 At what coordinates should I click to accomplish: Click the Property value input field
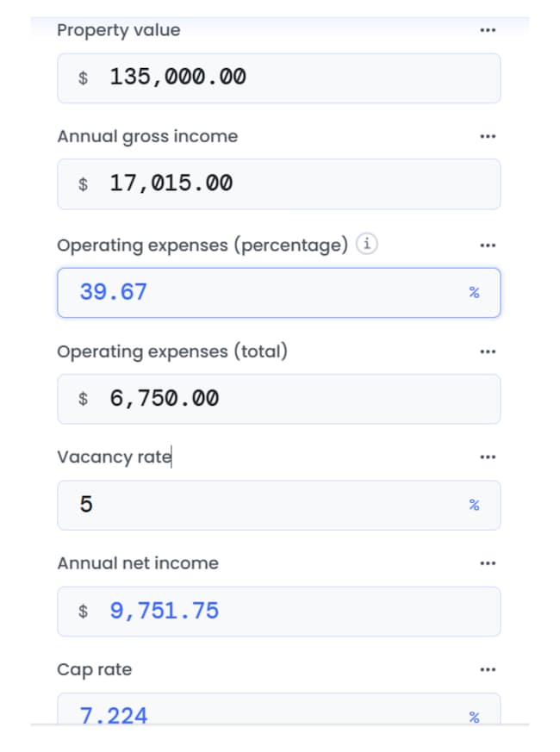278,78
